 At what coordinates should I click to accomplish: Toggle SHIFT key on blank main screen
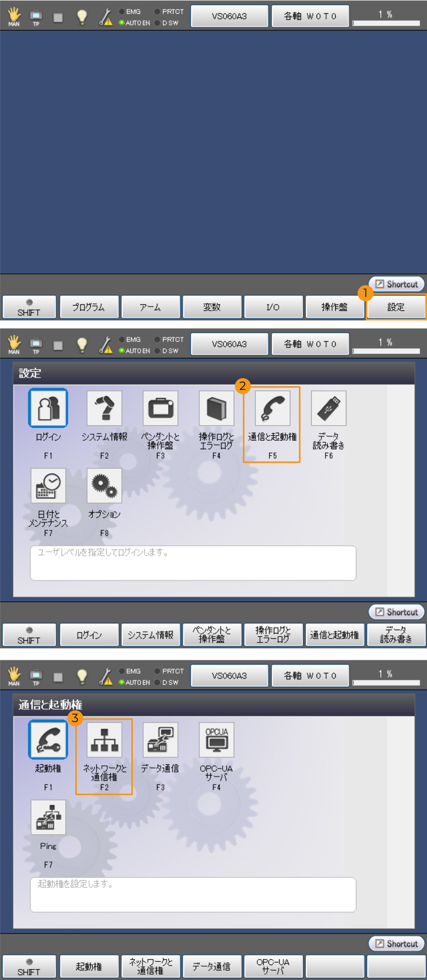[29, 307]
